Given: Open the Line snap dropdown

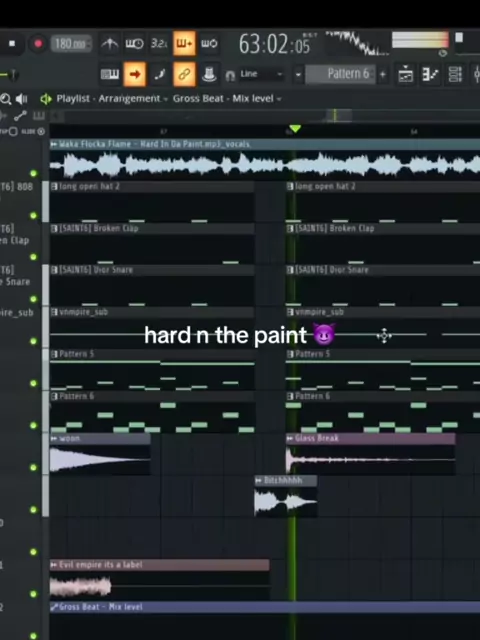Looking at the screenshot, I should click(261, 74).
